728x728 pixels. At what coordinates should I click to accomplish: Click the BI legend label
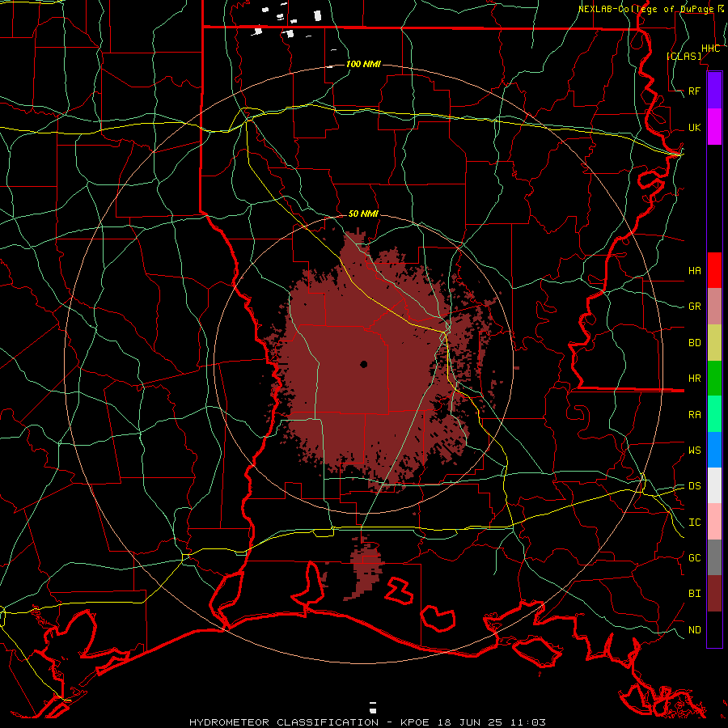tap(694, 594)
